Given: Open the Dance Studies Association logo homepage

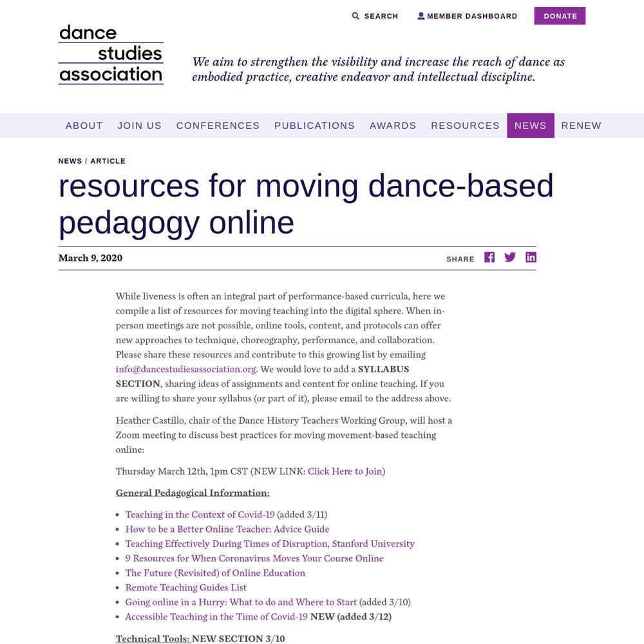Looking at the screenshot, I should pos(111,55).
